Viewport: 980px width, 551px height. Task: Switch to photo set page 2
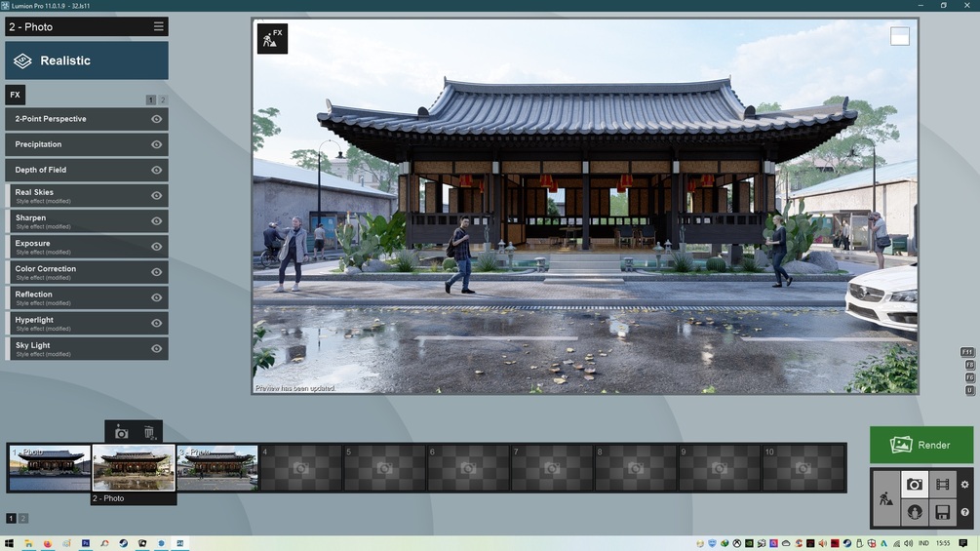coord(23,518)
